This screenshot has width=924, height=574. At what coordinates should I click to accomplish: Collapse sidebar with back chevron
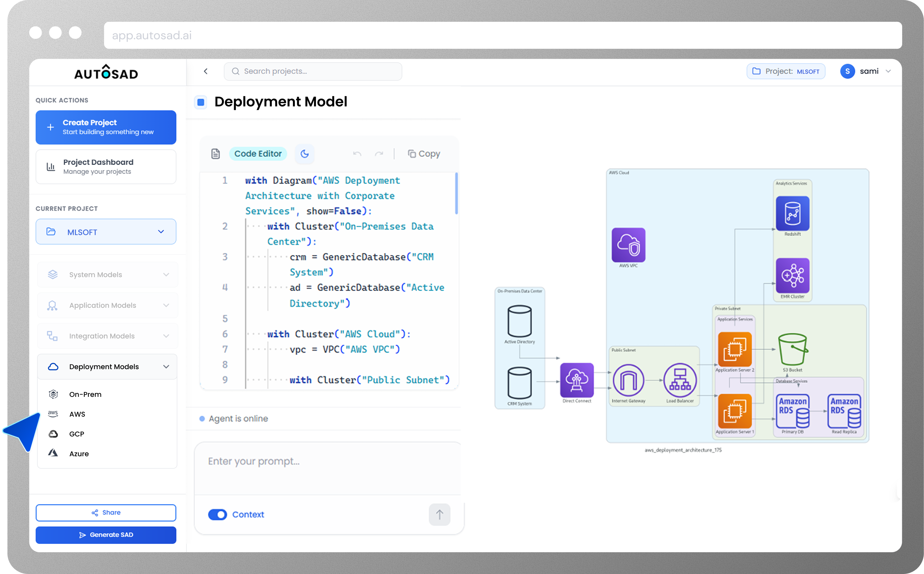(205, 71)
